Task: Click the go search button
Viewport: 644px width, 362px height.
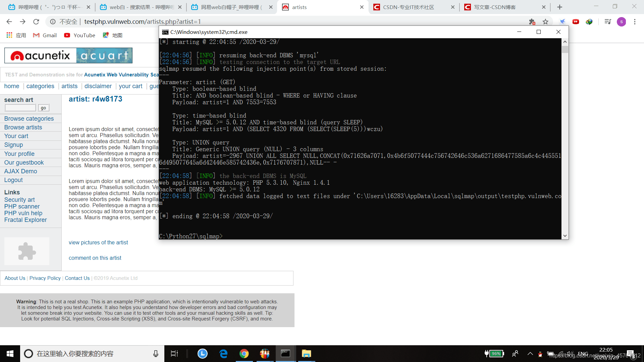Action: pos(43,108)
